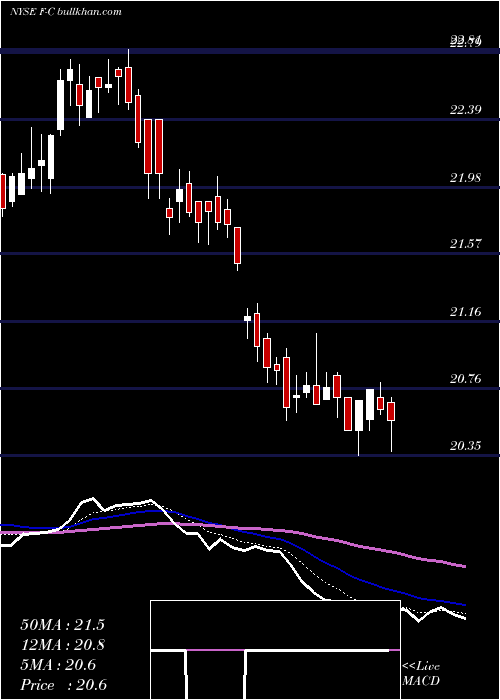Click the 20.76 price axis label
Viewport: 500px width, 700px height.
pos(466,379)
